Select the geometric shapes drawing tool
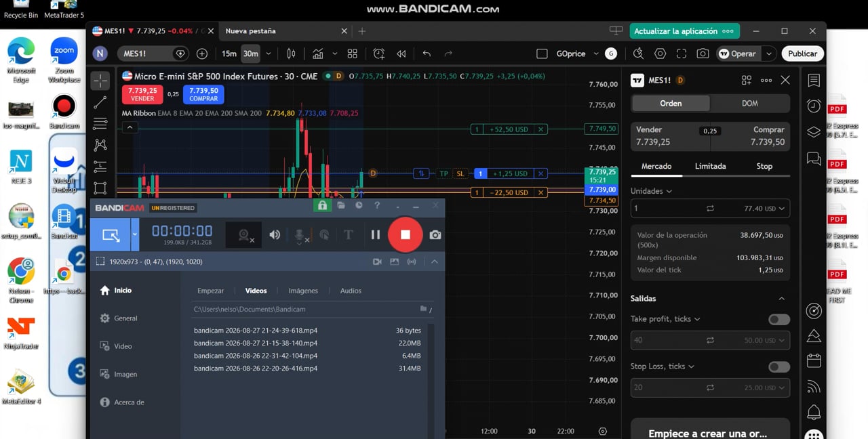The height and width of the screenshot is (439, 868). click(100, 188)
